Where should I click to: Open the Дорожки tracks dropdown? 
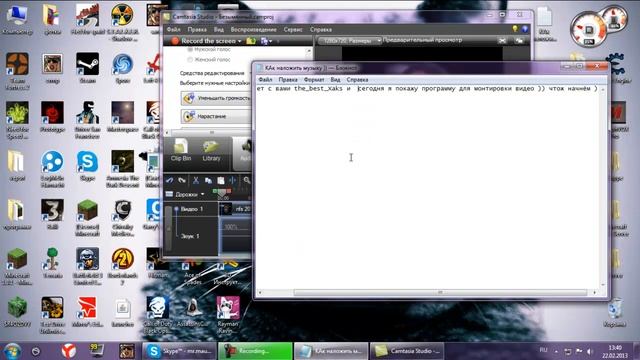click(x=185, y=194)
